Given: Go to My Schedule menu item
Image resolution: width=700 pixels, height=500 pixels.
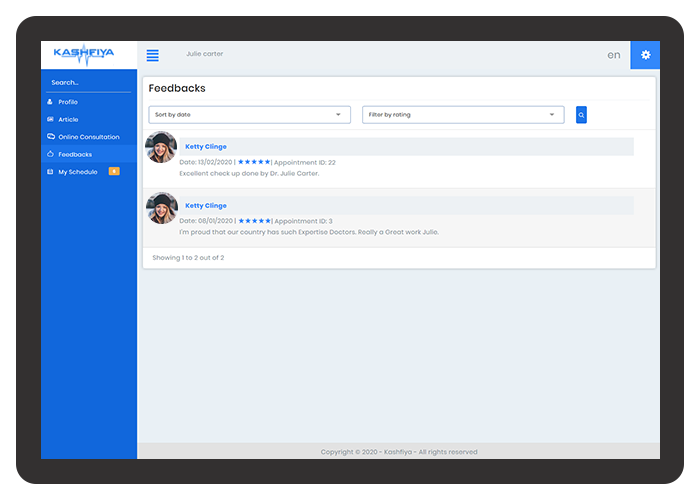Looking at the screenshot, I should (78, 172).
